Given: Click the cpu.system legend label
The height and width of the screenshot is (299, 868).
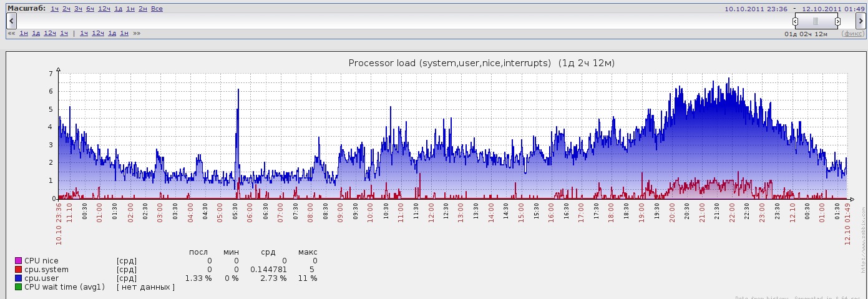Looking at the screenshot, I should point(46,270).
